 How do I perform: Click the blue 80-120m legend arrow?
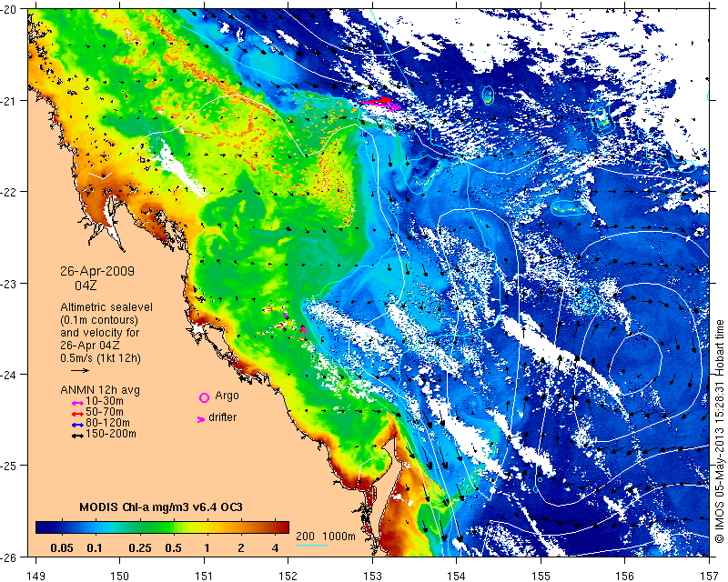[x=77, y=425]
